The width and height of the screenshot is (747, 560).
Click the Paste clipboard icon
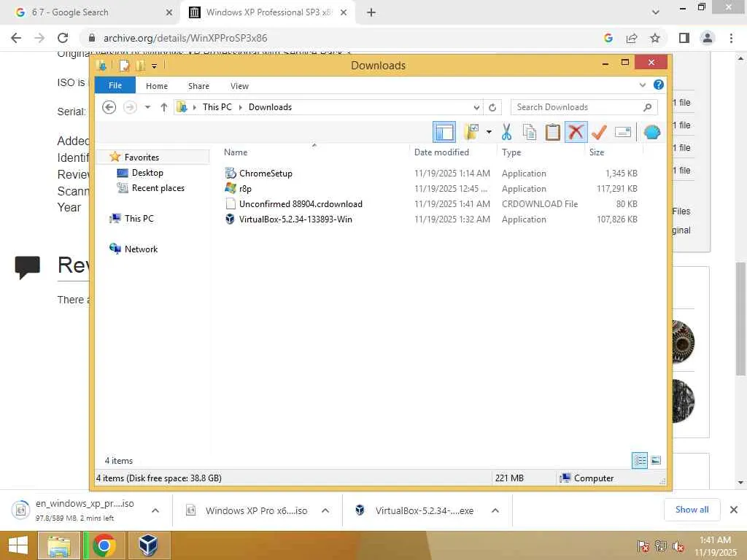[x=553, y=132]
